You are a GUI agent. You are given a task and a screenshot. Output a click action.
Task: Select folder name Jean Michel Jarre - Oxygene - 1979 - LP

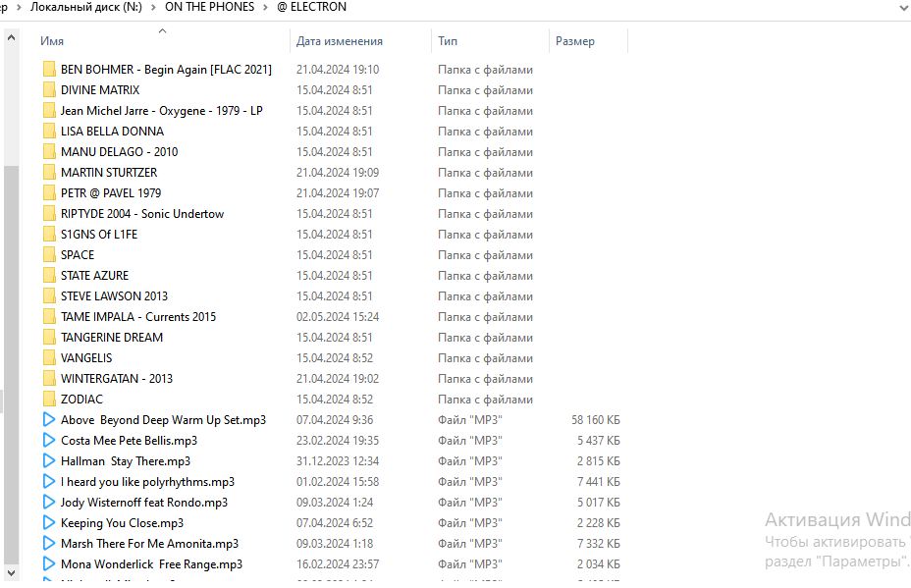click(x=162, y=110)
